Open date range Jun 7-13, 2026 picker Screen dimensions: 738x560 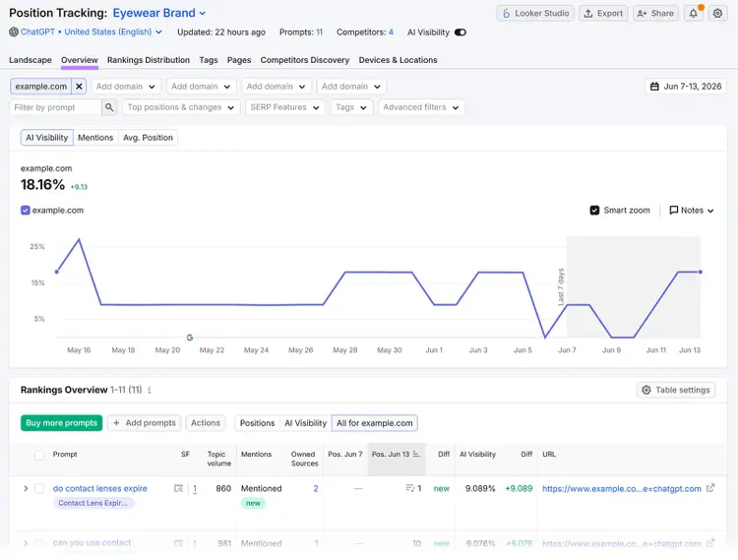pos(685,87)
